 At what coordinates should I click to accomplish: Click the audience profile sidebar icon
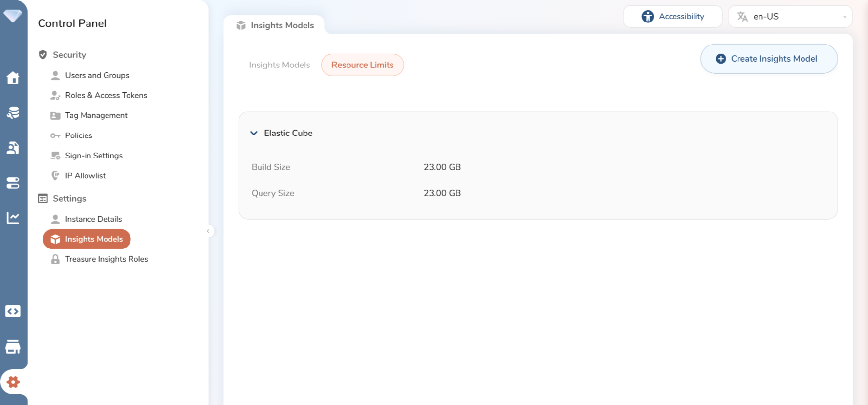pyautogui.click(x=13, y=148)
